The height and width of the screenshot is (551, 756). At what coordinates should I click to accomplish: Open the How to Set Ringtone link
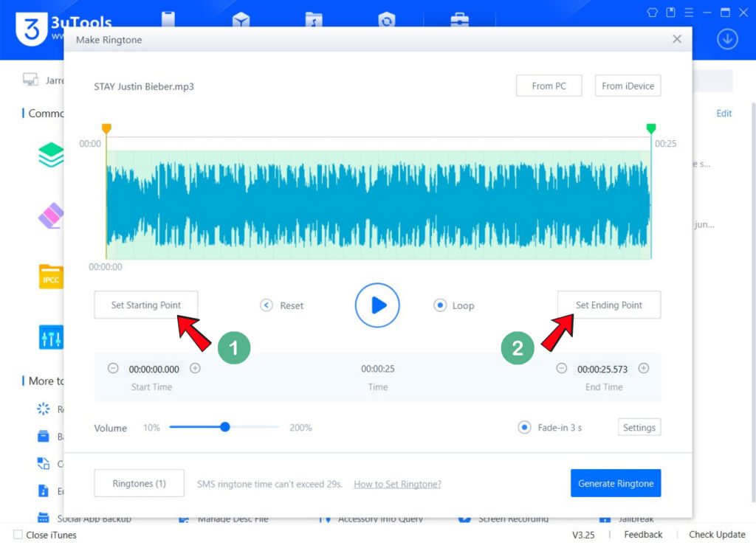(x=397, y=484)
